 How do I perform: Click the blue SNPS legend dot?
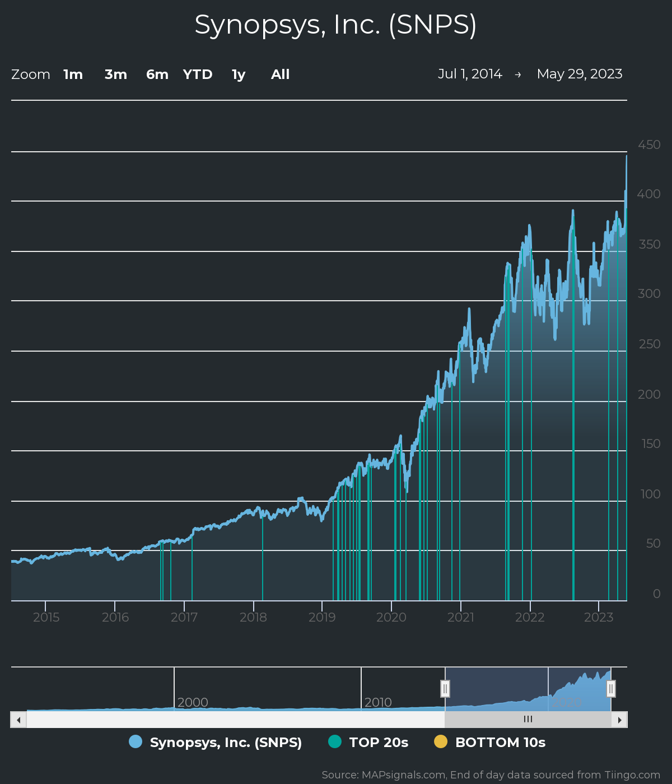click(136, 741)
